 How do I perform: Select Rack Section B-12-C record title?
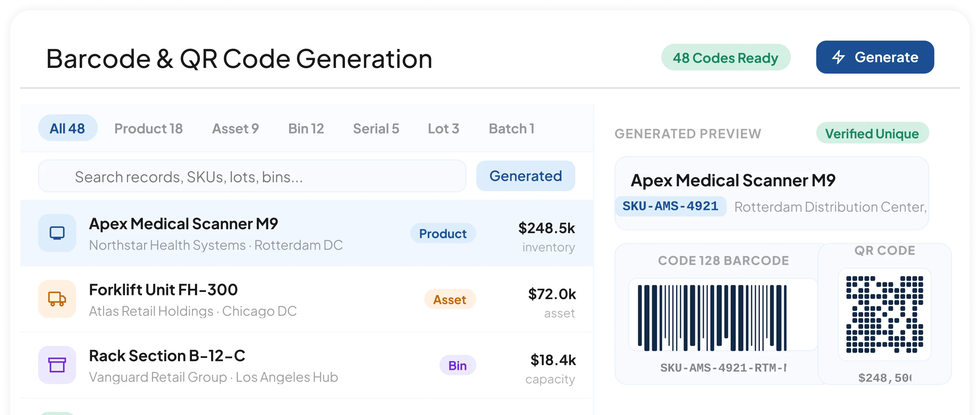click(x=167, y=356)
